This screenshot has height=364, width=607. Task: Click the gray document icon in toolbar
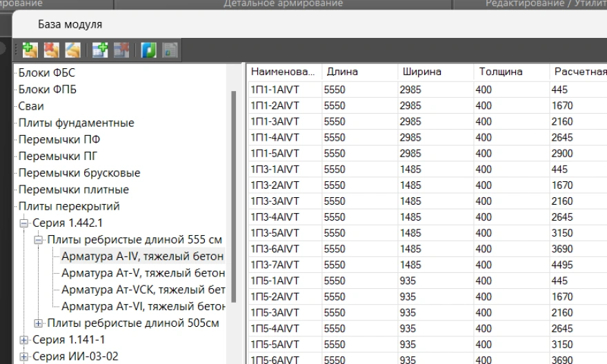click(x=169, y=50)
